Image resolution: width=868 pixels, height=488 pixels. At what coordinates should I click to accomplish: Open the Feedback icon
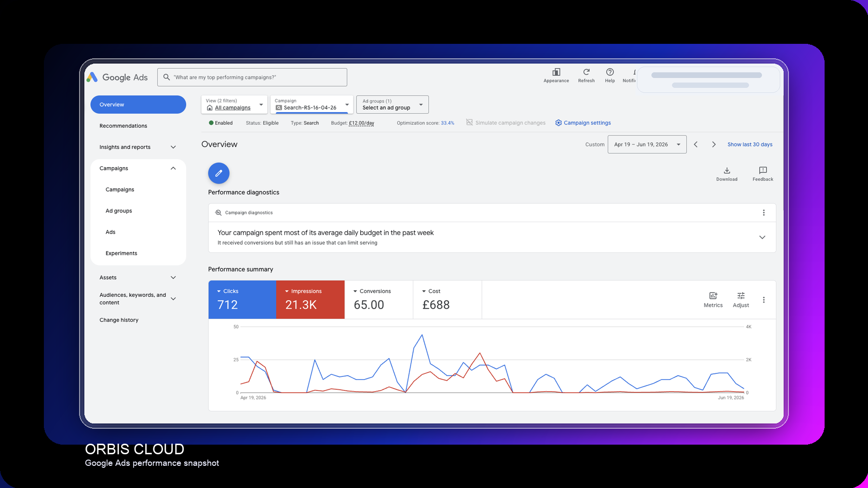pos(763,171)
